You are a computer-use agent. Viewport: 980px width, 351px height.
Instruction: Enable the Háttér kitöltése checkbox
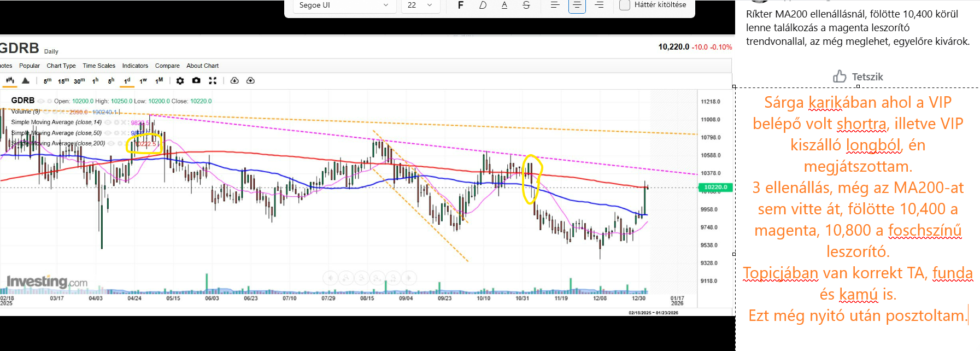(625, 5)
